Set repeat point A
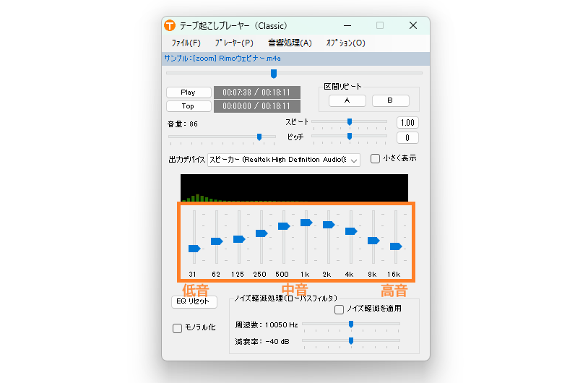Viewport: 588px width, 383px height. [347, 100]
